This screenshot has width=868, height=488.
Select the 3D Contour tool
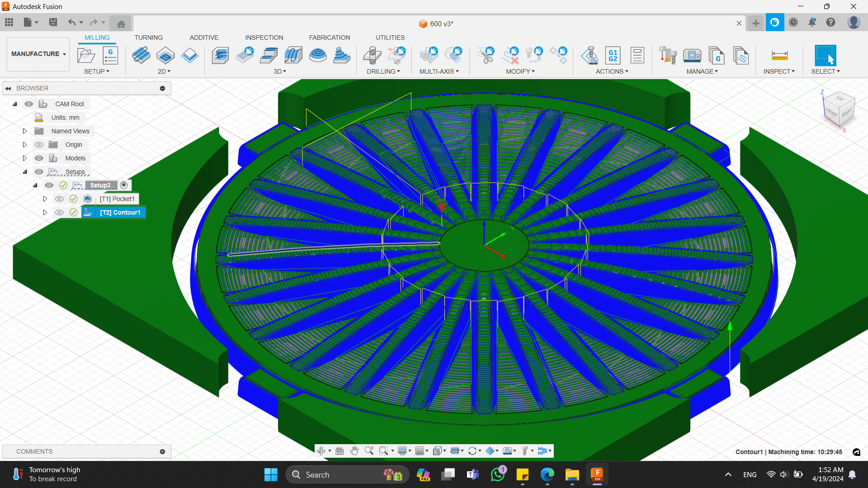point(342,56)
